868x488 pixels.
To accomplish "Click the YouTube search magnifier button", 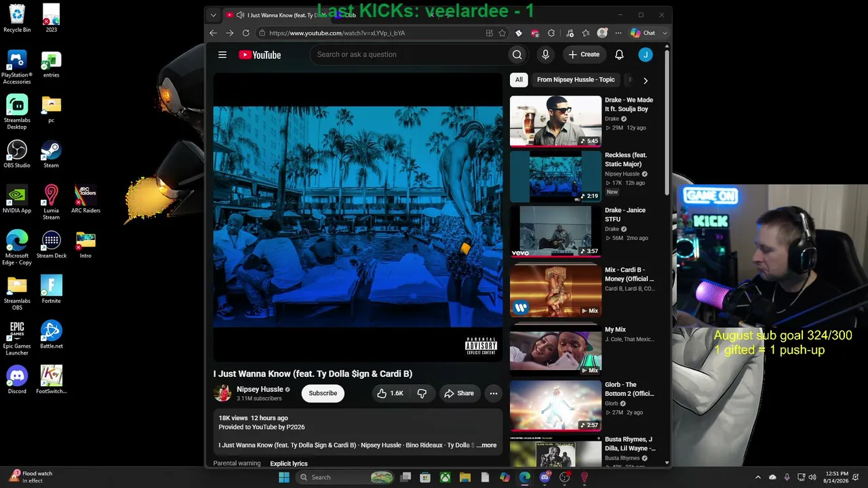I will pyautogui.click(x=517, y=55).
